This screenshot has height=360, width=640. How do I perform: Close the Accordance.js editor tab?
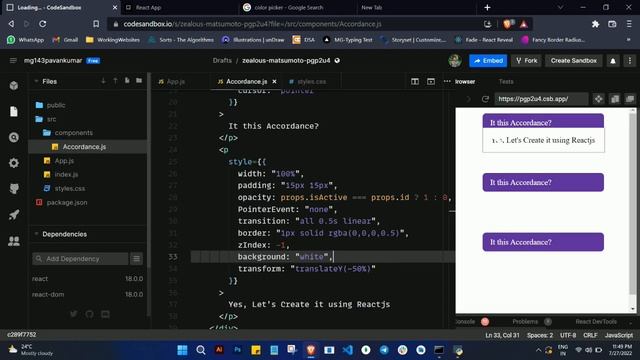pyautogui.click(x=274, y=82)
